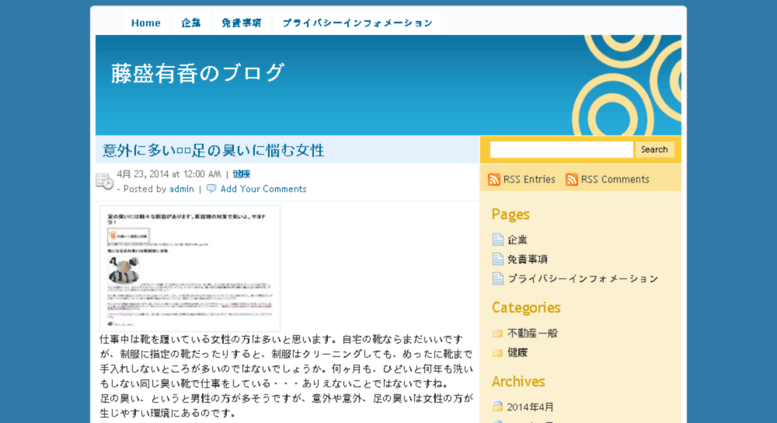Click the Categories sidebar heading
The height and width of the screenshot is (423, 777).
coord(526,308)
